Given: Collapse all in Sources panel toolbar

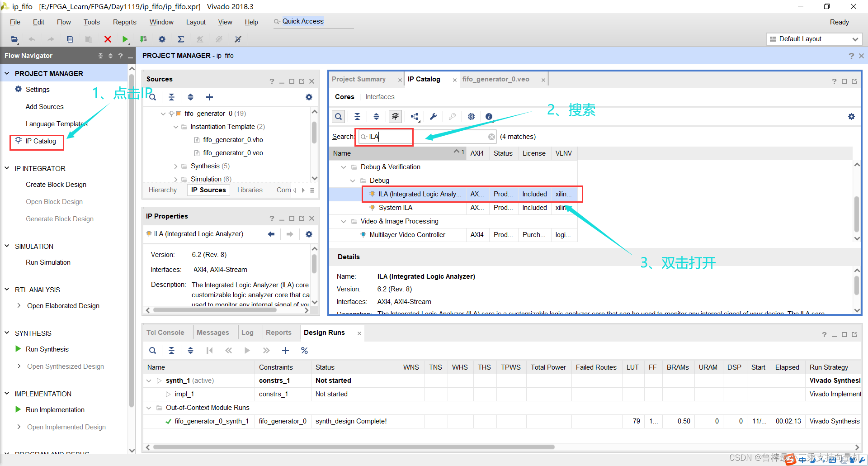Looking at the screenshot, I should [171, 97].
